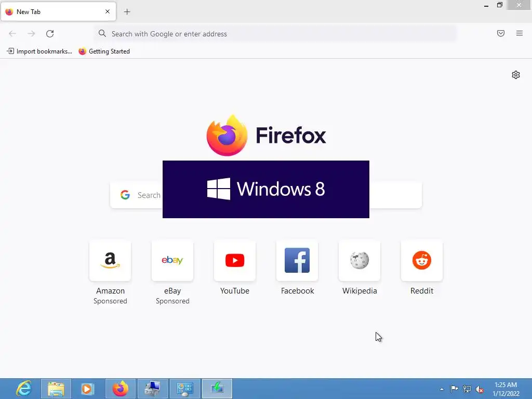Click the Facebook label text
The height and width of the screenshot is (399, 532).
pos(298,291)
